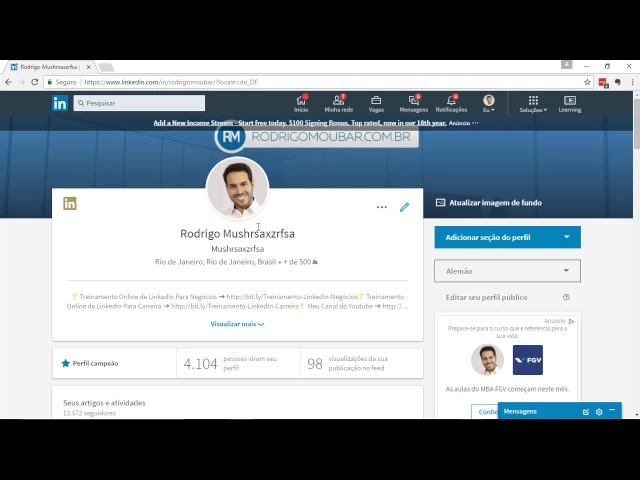
Task: Click the pencil edit profile icon
Action: (x=404, y=207)
